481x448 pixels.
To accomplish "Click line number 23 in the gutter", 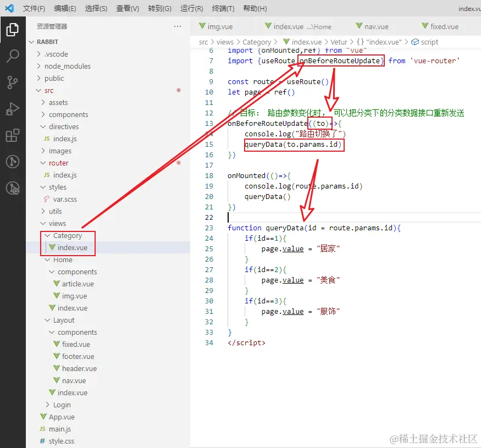I will pyautogui.click(x=209, y=228).
